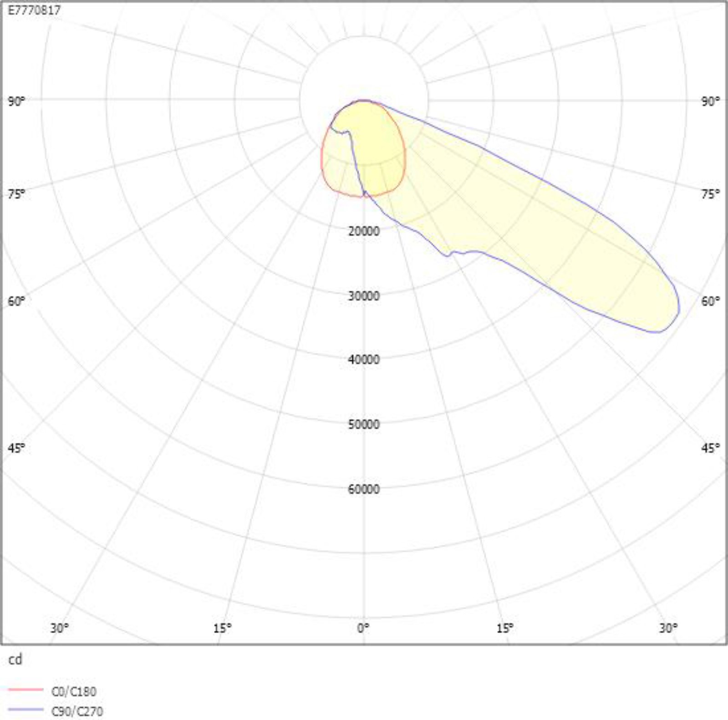Click the 20000 intensity scale label
This screenshot has height=720, width=728.
pyautogui.click(x=364, y=231)
